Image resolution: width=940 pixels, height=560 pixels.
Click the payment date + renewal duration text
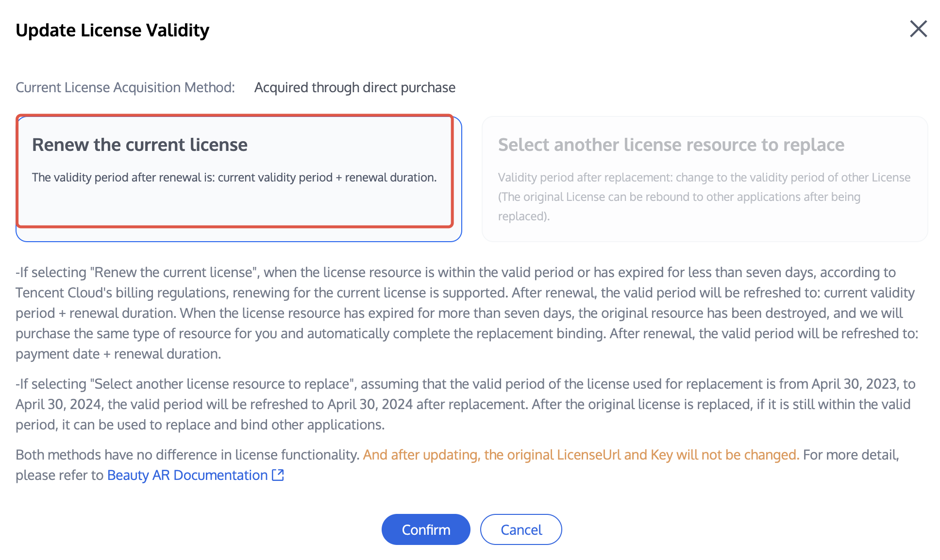[118, 354]
